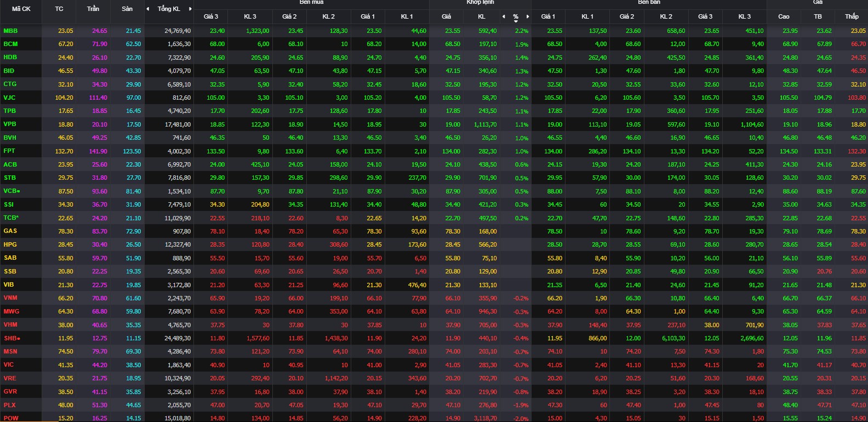Screen dimensions: 868x422
Task: Click HPG total volume 12,327,40
Action: [178, 244]
